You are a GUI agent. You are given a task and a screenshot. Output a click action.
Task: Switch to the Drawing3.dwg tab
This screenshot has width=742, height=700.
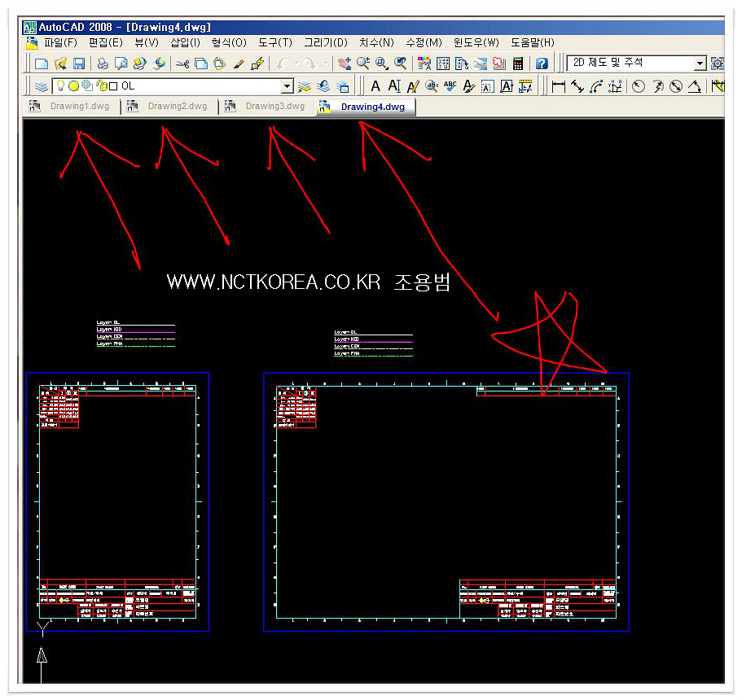pyautogui.click(x=266, y=107)
